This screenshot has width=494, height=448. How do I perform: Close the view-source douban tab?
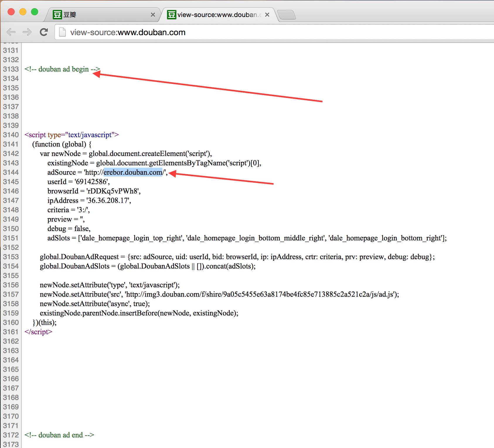coord(267,15)
